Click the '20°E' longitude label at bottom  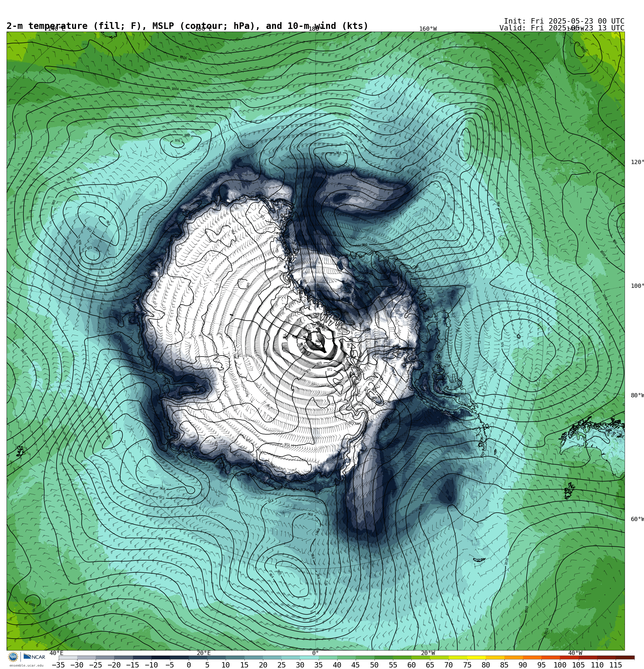click(204, 653)
